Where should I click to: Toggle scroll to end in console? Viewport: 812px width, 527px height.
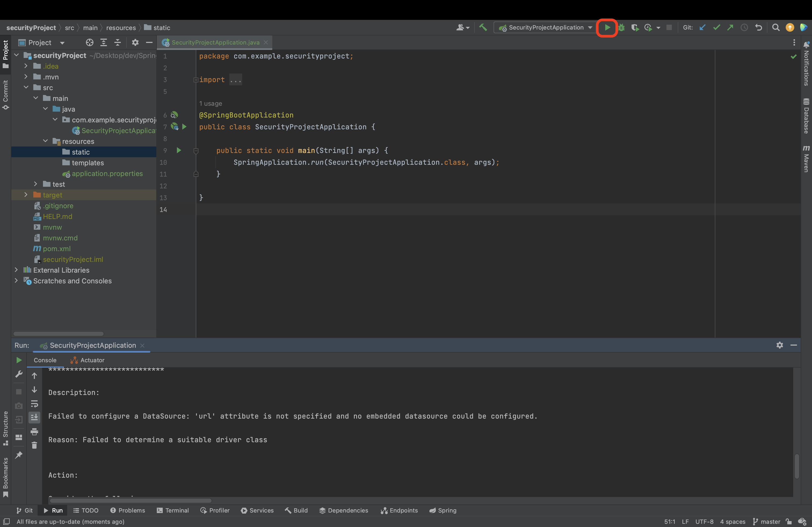pyautogui.click(x=34, y=417)
